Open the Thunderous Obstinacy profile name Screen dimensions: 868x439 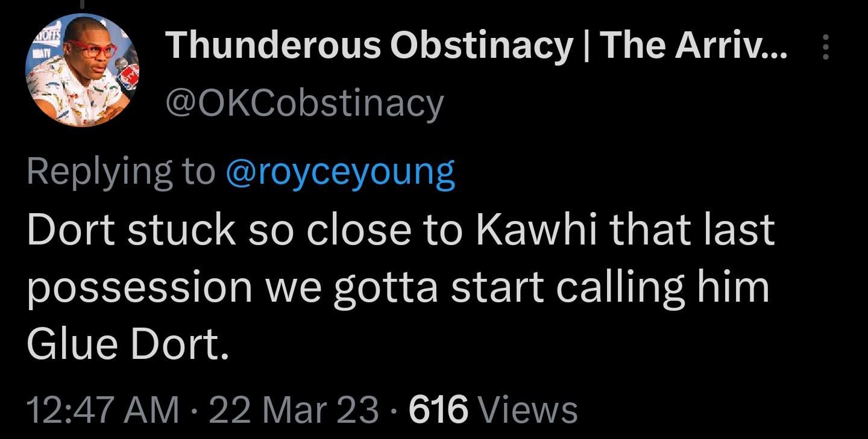(x=368, y=45)
